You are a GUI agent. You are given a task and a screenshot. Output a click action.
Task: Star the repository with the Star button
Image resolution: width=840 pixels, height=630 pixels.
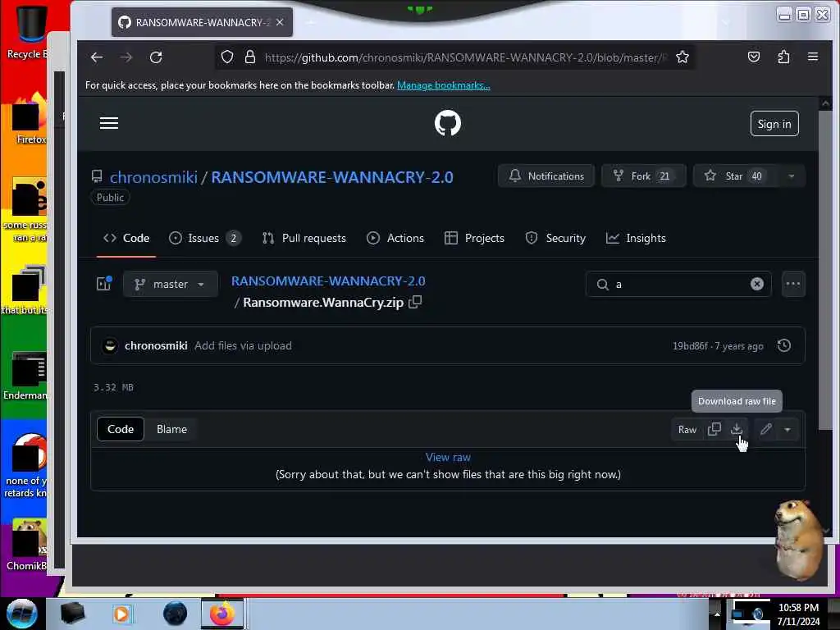tap(735, 176)
